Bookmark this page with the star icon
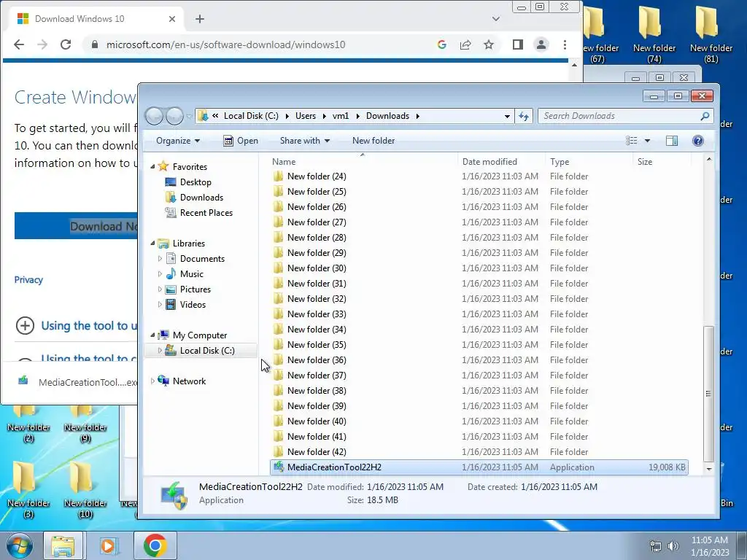This screenshot has width=747, height=560. point(488,44)
